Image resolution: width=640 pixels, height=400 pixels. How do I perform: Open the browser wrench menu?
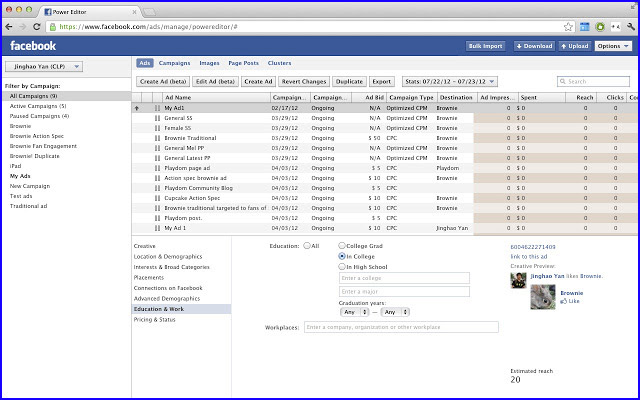[631, 27]
